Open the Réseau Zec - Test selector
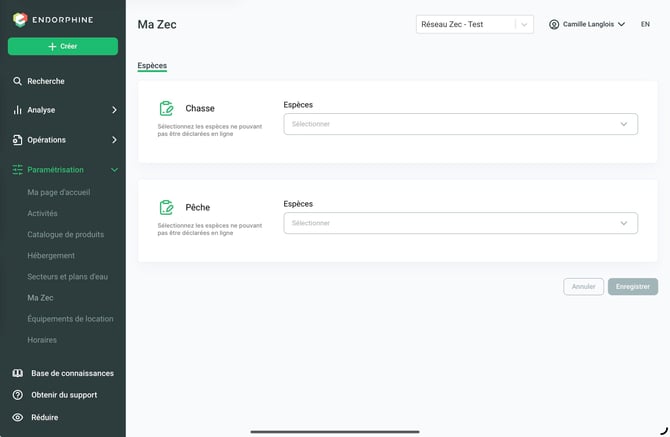 coord(475,24)
